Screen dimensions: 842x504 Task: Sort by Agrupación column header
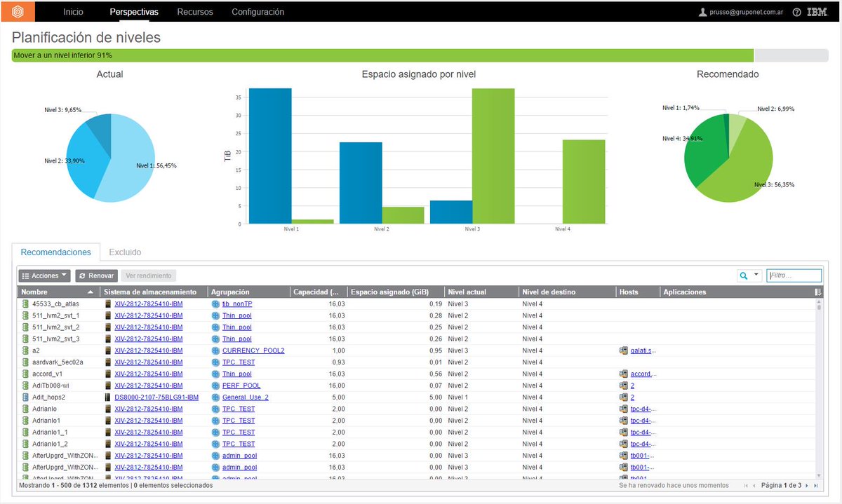coord(230,292)
